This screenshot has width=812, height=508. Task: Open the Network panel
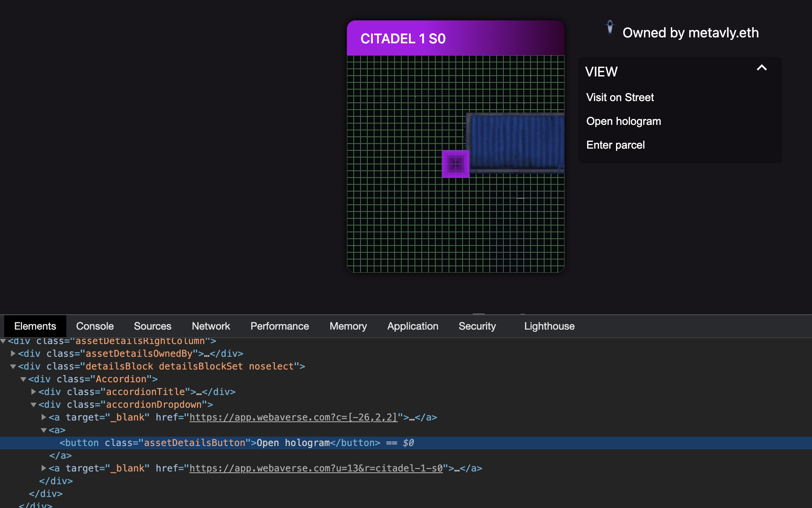click(x=211, y=326)
